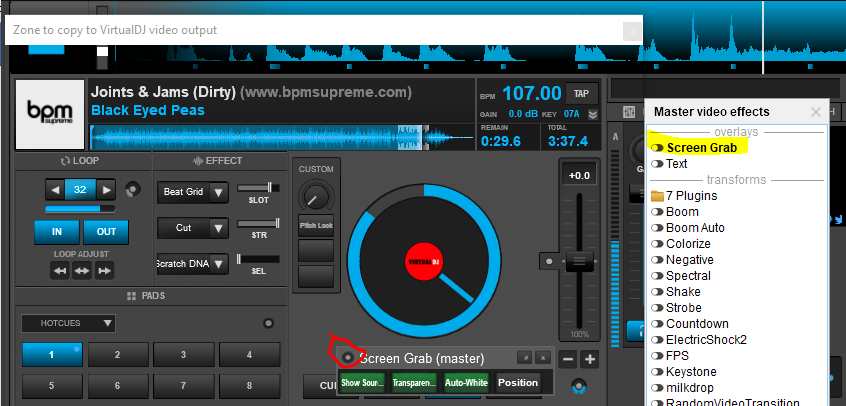Enable the Shake video effect
846x406 pixels.
657,292
